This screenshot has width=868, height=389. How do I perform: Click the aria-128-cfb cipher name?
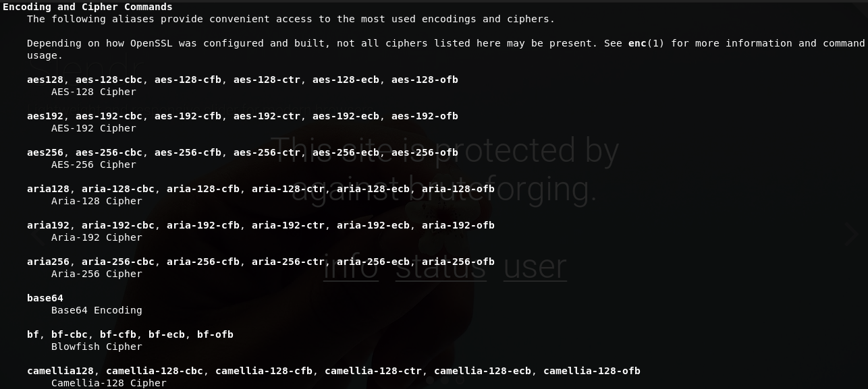pos(203,189)
